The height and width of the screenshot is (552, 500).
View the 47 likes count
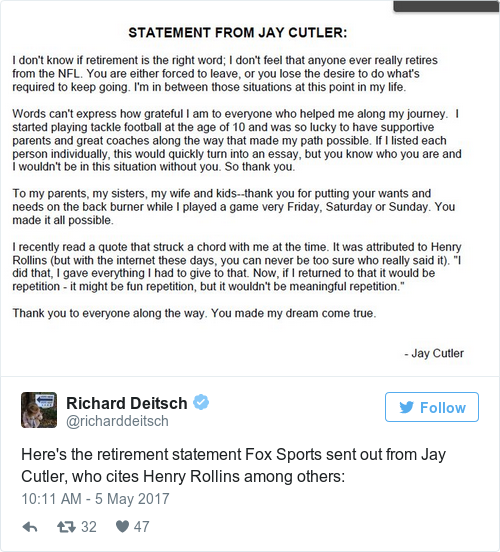(142, 527)
